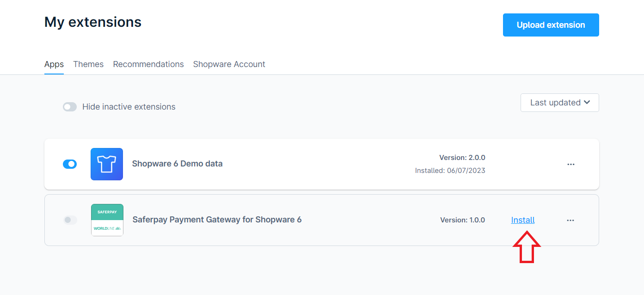Toggle Hide inactive extensions switch

click(x=70, y=107)
